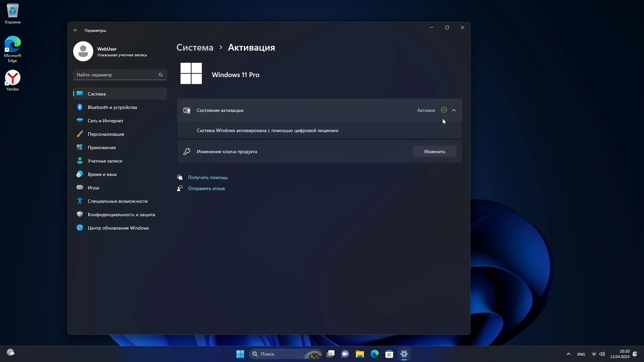Click the Accessibility figure icon
The image size is (644, 362).
pos(80,201)
